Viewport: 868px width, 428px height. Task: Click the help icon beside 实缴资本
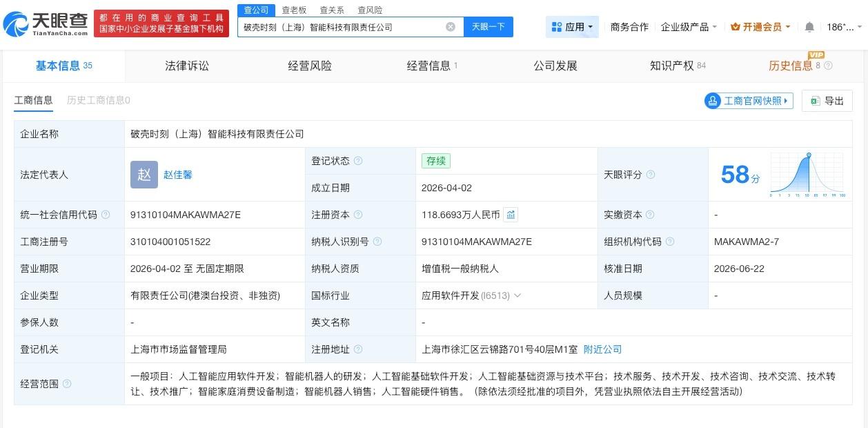[650, 215]
